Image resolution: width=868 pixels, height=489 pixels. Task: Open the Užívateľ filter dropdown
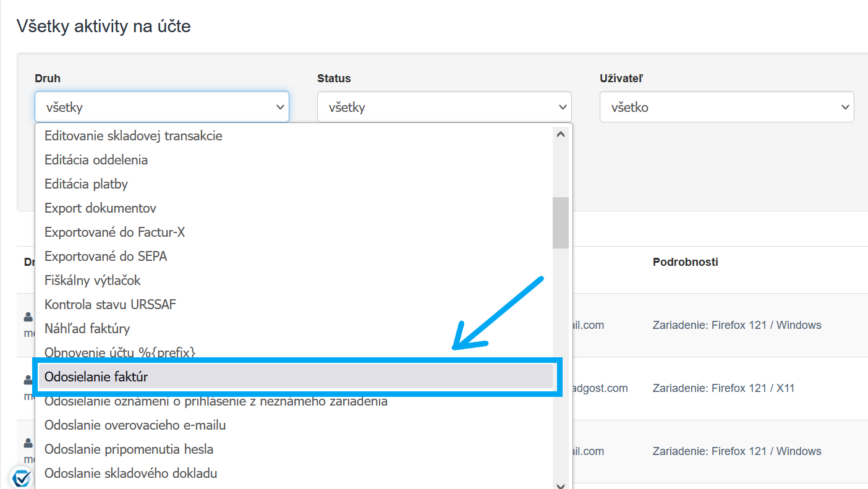click(x=726, y=107)
